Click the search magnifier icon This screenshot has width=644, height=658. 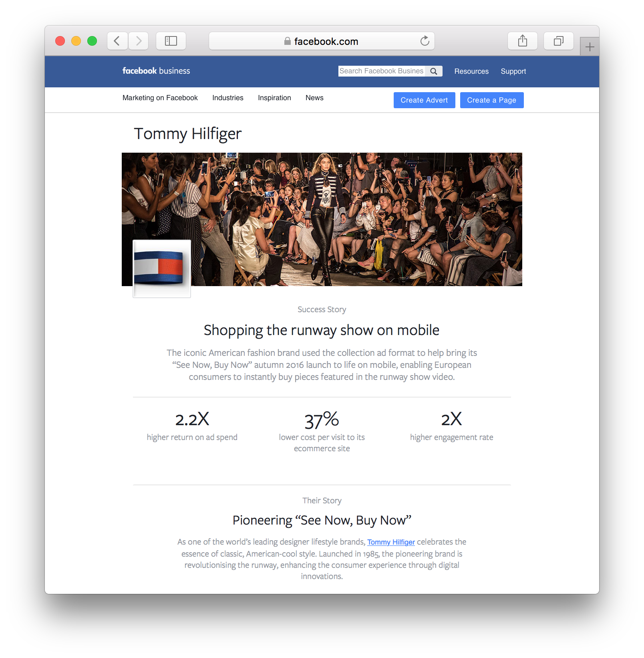tap(434, 71)
